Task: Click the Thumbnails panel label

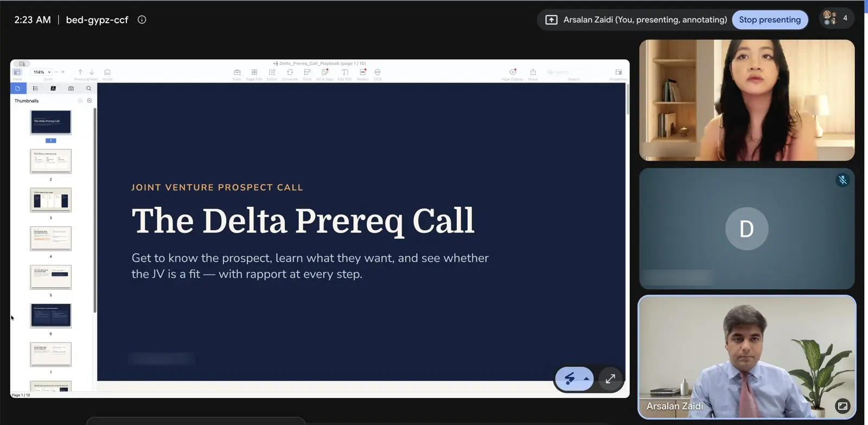Action: point(27,101)
